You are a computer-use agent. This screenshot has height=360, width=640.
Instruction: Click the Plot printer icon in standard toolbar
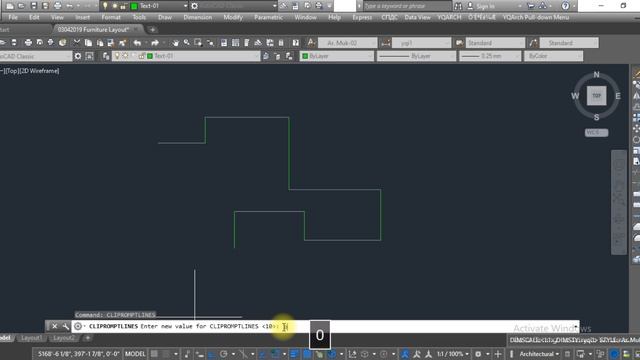coord(28,42)
